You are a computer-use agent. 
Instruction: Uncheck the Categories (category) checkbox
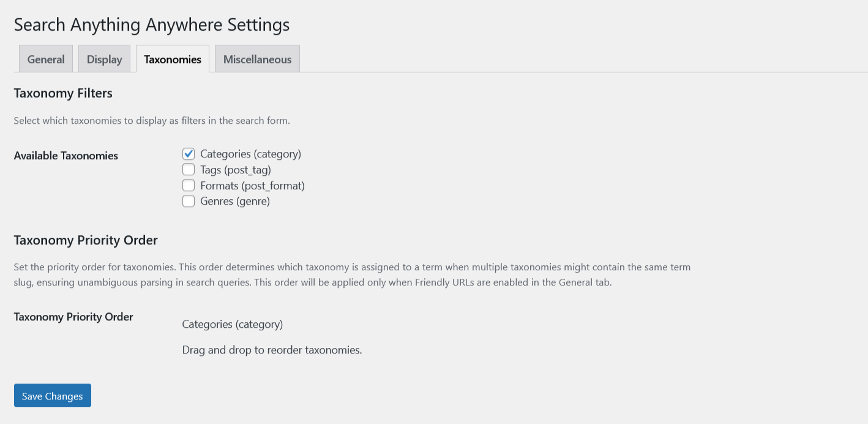click(189, 154)
